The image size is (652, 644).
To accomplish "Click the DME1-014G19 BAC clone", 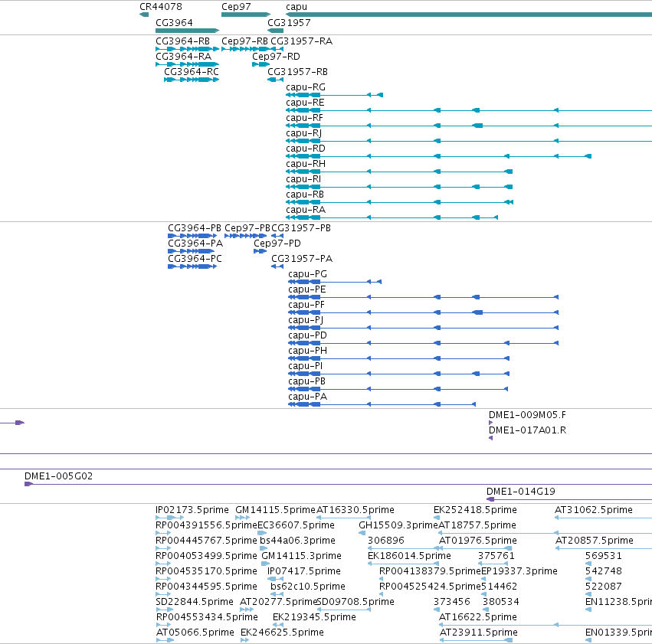I will tap(569, 500).
